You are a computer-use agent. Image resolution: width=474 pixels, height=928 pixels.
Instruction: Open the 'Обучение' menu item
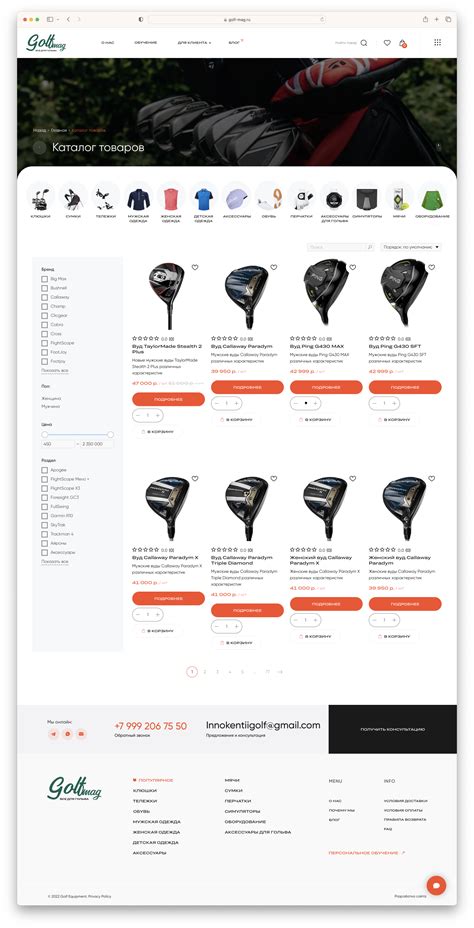point(146,43)
